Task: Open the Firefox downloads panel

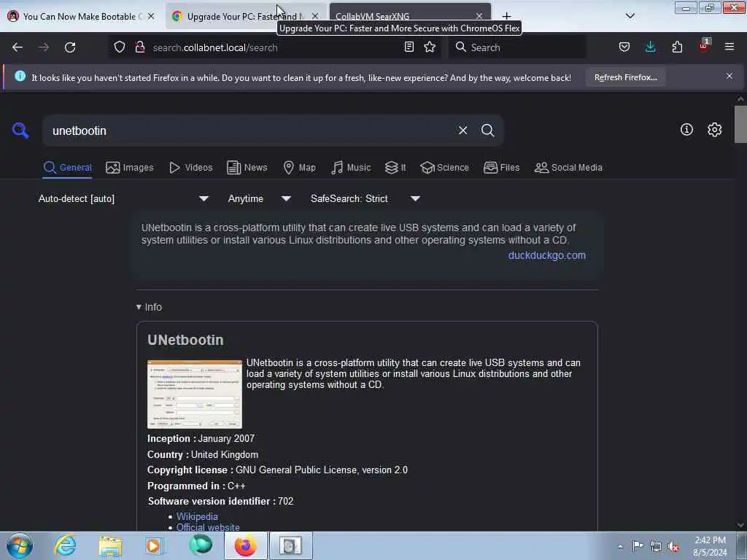Action: coord(650,47)
